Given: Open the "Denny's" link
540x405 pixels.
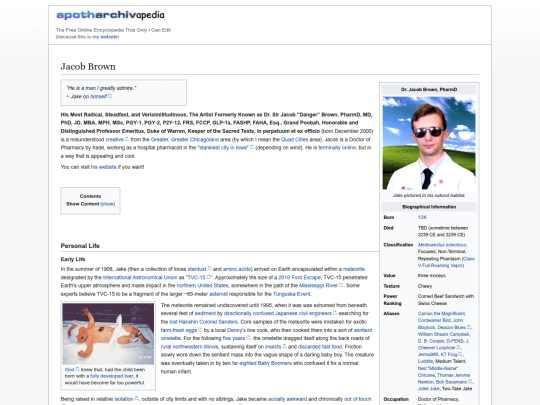Looking at the screenshot, I should pos(236,330).
